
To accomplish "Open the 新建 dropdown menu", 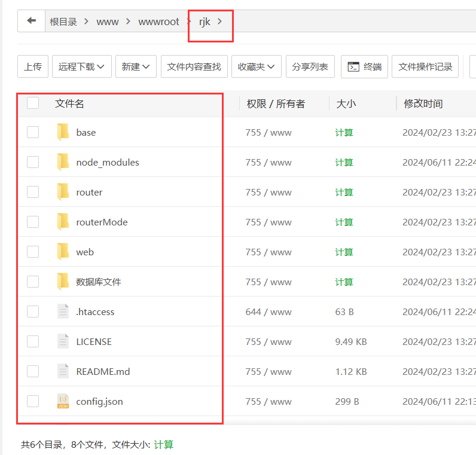I will click(136, 66).
